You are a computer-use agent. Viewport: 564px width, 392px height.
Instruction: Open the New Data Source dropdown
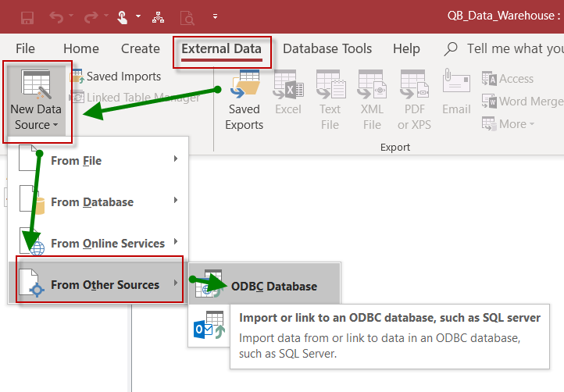pyautogui.click(x=37, y=102)
